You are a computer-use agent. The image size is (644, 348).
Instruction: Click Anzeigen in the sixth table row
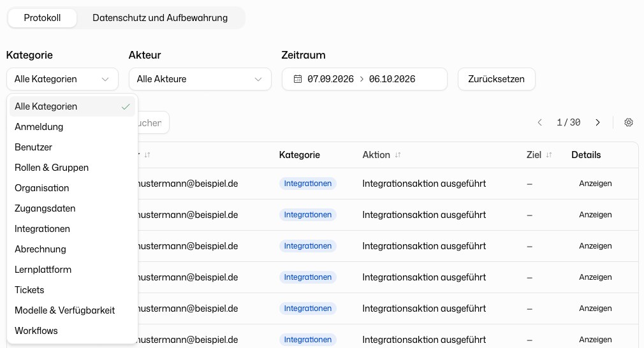pyautogui.click(x=595, y=339)
